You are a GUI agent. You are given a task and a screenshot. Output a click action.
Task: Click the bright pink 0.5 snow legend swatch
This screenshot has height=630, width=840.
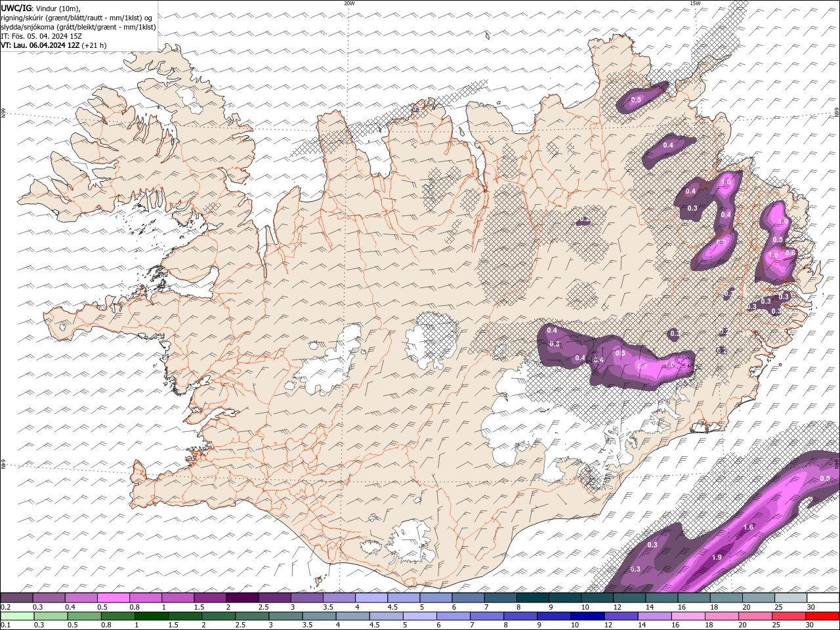click(x=113, y=598)
